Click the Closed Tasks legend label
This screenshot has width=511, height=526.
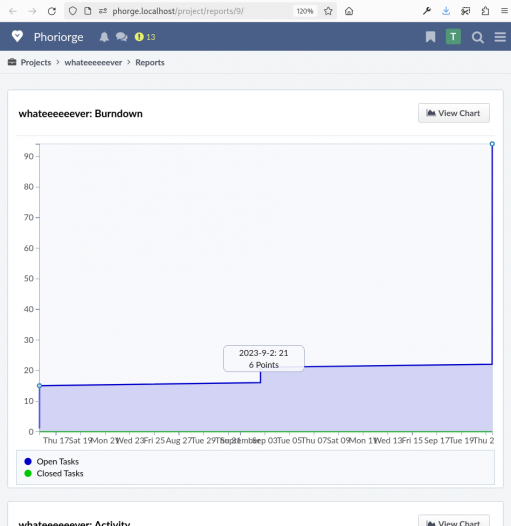(x=60, y=473)
